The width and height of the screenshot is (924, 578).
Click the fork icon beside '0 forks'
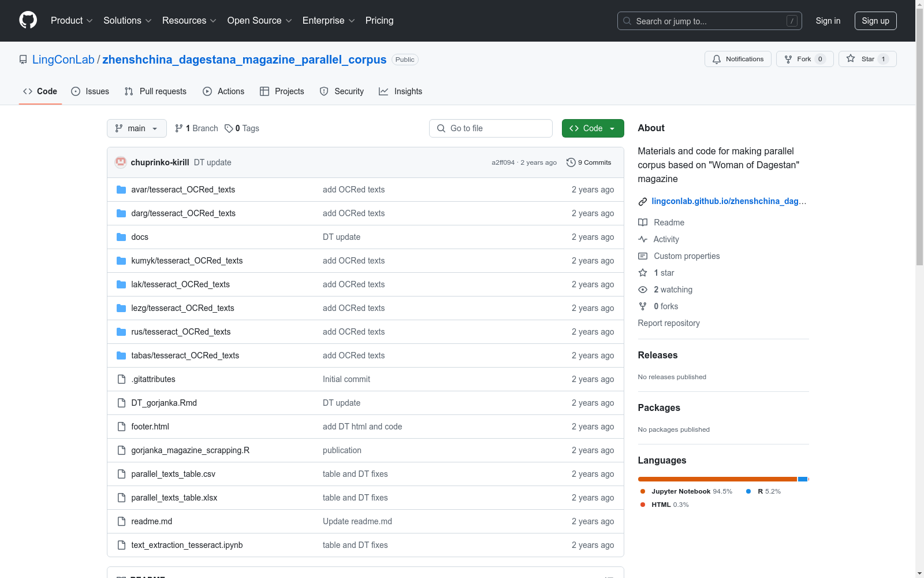coord(643,306)
